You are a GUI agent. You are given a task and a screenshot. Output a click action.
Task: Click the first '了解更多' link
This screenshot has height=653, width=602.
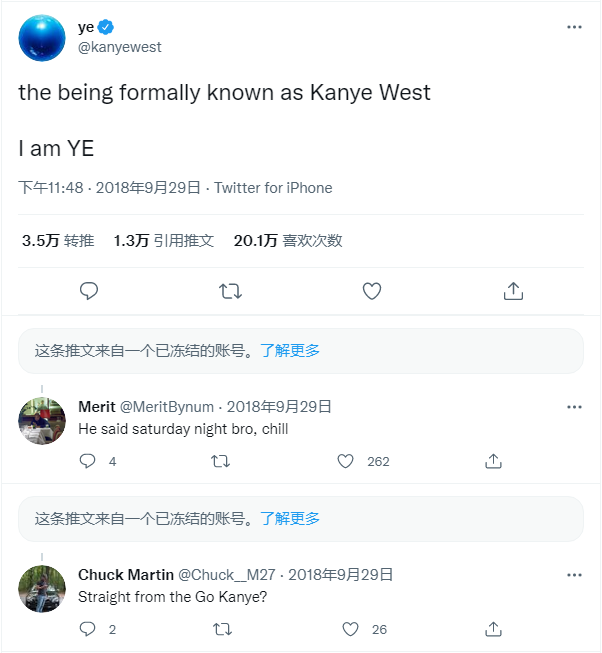[x=290, y=350]
